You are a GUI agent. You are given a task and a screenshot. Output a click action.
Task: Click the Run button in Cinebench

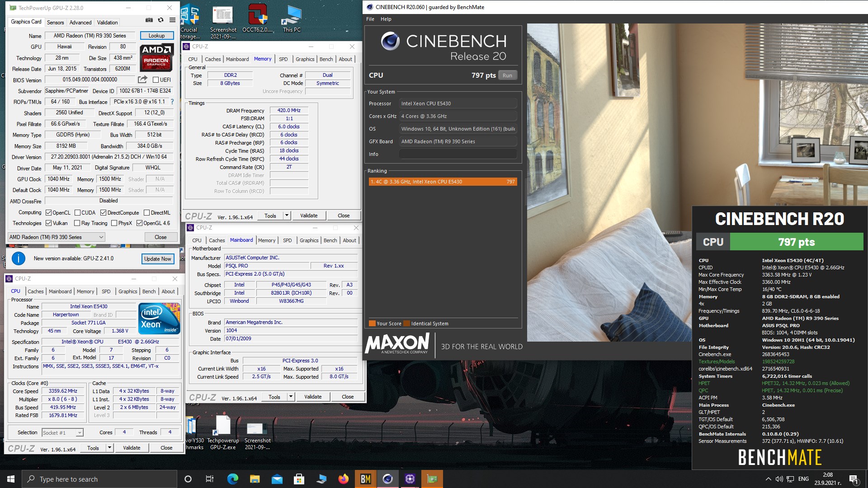pos(507,75)
